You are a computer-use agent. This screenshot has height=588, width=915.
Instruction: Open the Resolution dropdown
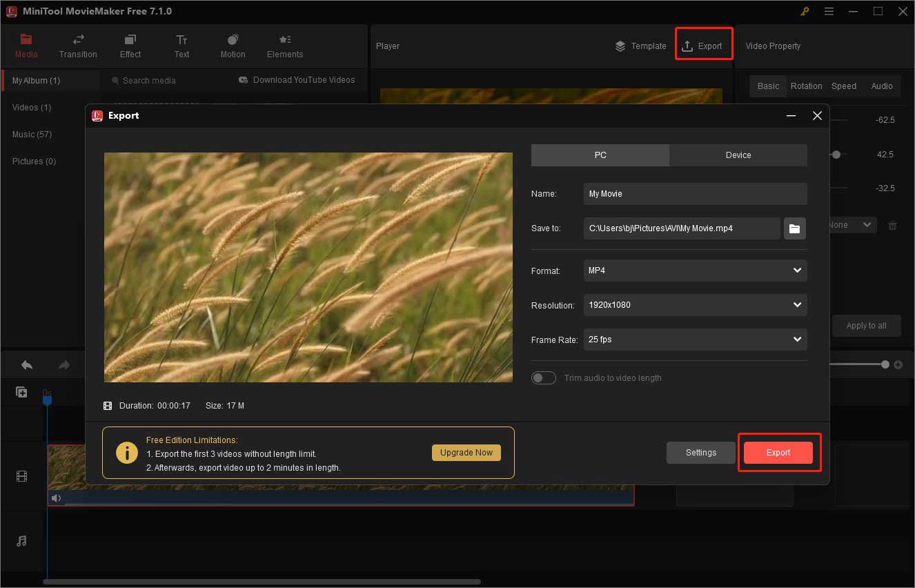(x=694, y=305)
